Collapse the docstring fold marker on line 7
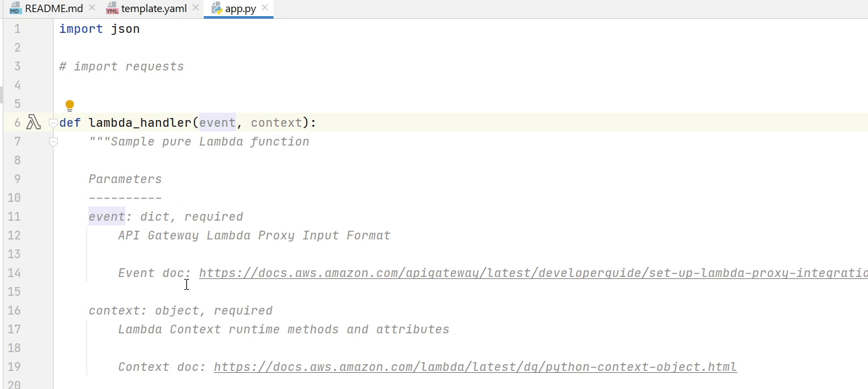 click(x=53, y=142)
